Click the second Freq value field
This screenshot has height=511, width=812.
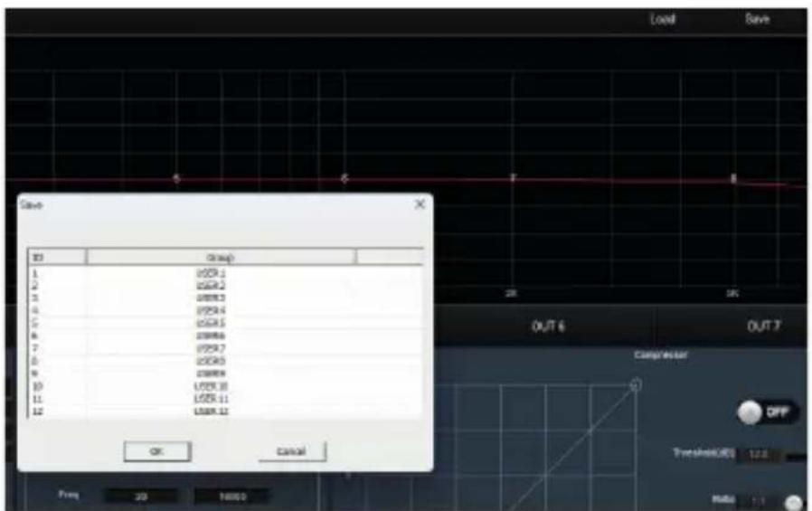point(232,497)
